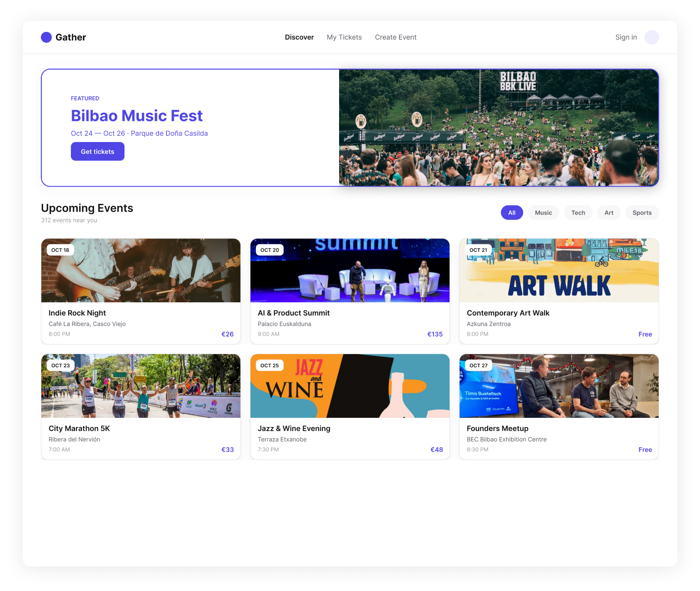
Task: Click the Ribera del Nervión venue text
Action: [74, 439]
